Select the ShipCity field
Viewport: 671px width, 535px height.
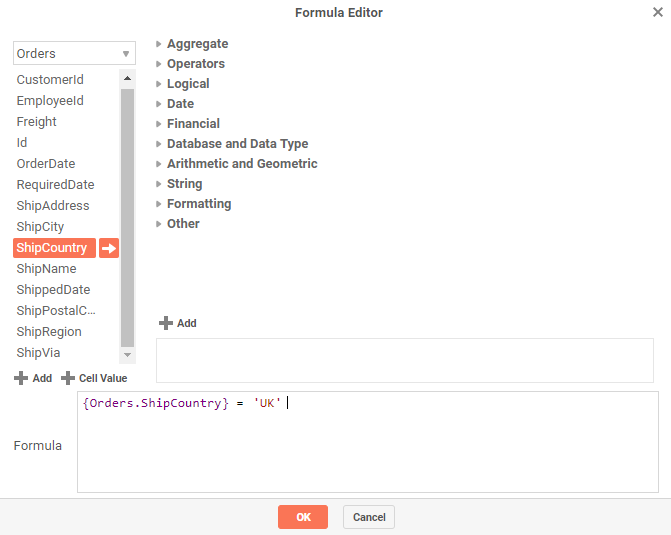(x=40, y=226)
